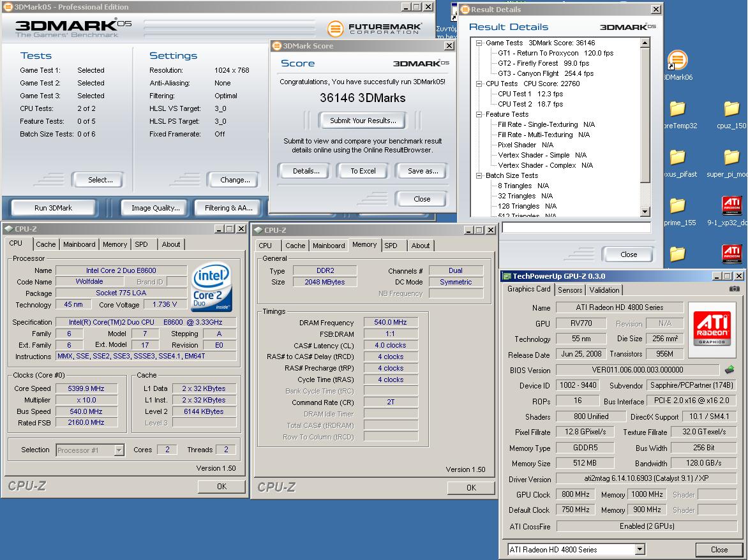Select GT2 - Firefly Forest result row
This screenshot has height=560, width=748.
coord(543,63)
